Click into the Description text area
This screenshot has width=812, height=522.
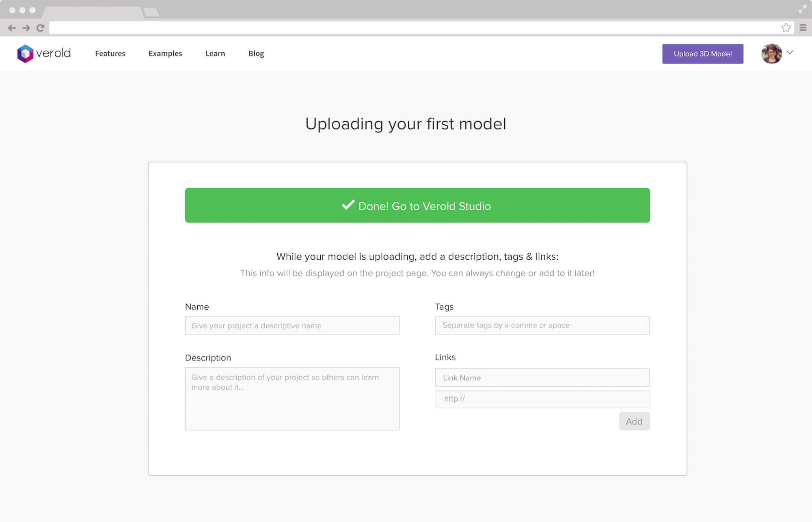(292, 399)
